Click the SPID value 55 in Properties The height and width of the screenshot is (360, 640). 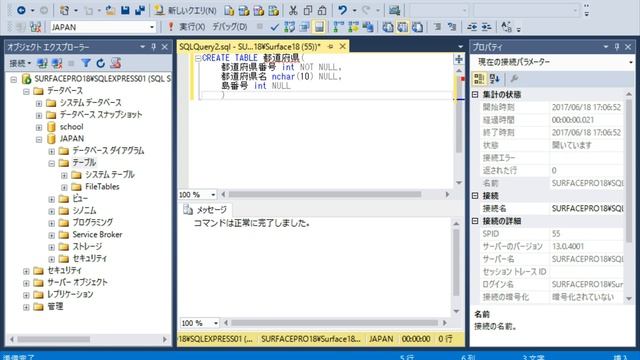556,234
